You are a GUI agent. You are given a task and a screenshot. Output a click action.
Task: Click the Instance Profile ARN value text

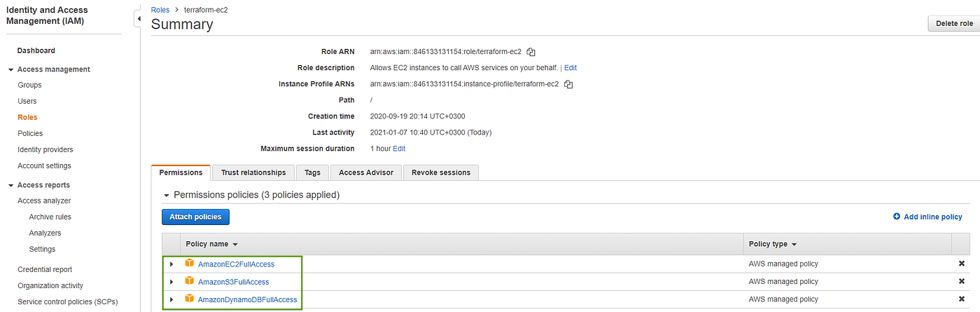464,84
